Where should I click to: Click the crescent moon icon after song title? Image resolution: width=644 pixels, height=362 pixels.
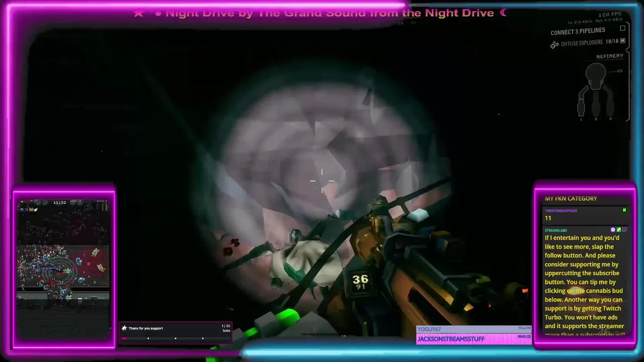pyautogui.click(x=504, y=13)
